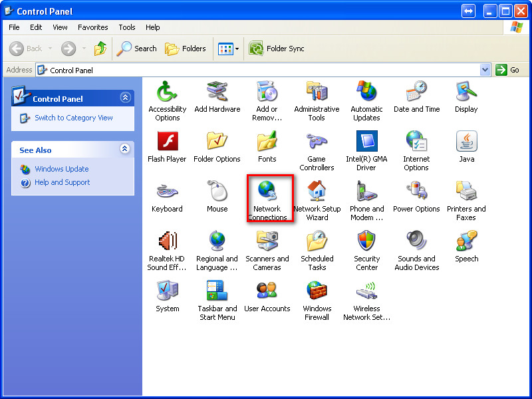Open Scheduled Tasks
The image size is (532, 399).
pos(317,251)
